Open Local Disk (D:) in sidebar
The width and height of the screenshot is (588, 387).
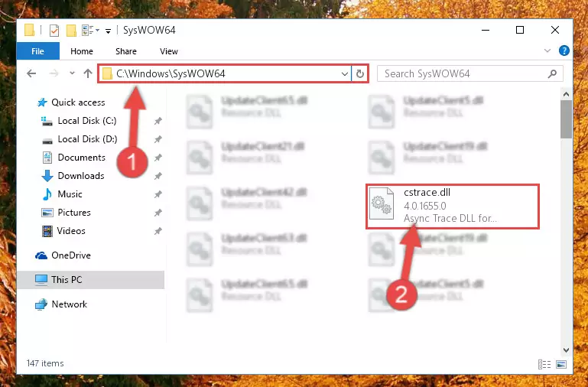click(x=87, y=139)
